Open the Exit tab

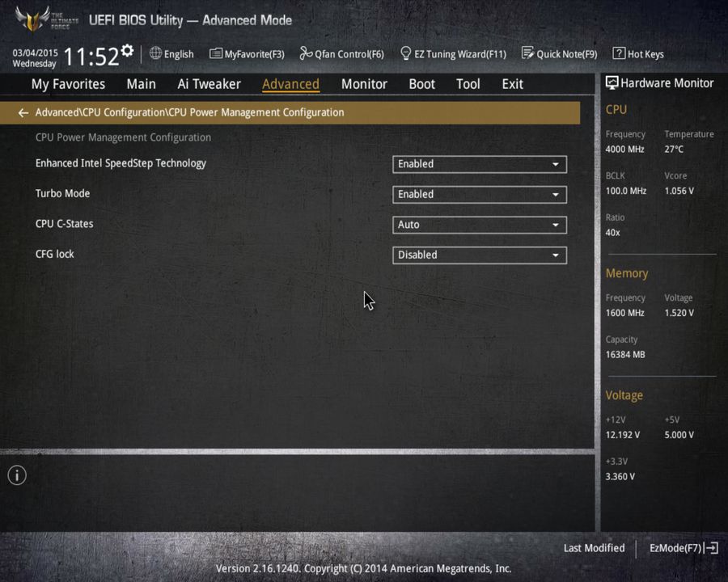pyautogui.click(x=513, y=84)
